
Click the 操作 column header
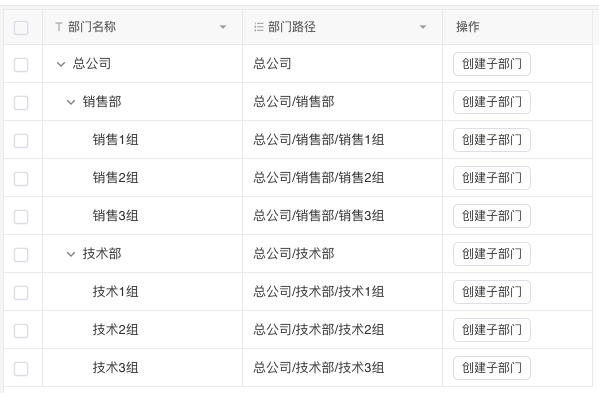[468, 27]
